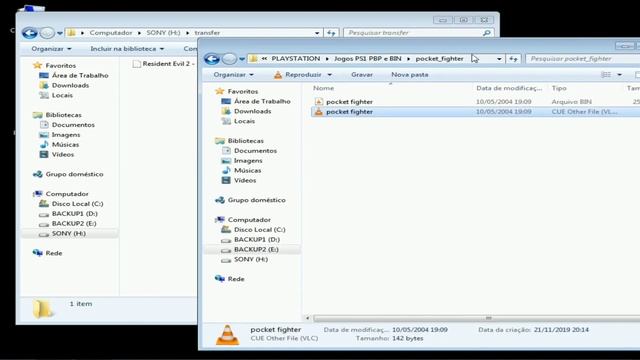The width and height of the screenshot is (640, 360).
Task: Click pocket_fighter breadcrumb segment
Action: (x=440, y=59)
